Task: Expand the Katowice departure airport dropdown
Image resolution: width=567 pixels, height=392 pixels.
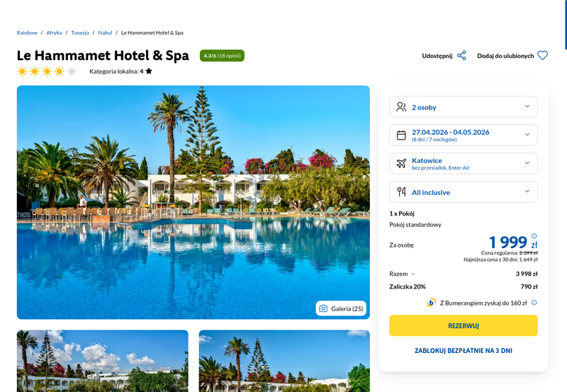Action: tap(464, 164)
